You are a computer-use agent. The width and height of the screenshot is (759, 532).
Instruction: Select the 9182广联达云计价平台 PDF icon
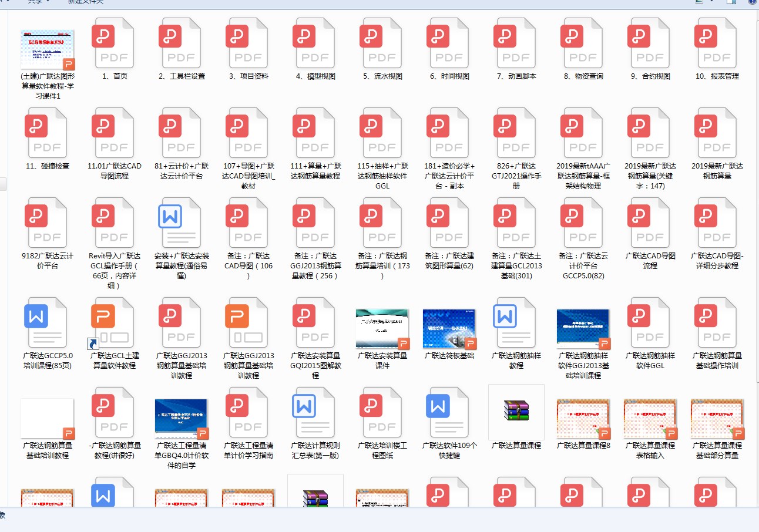[45, 223]
